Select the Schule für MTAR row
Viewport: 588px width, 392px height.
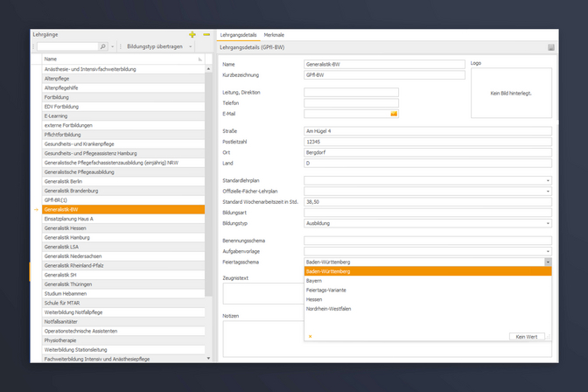[123, 303]
